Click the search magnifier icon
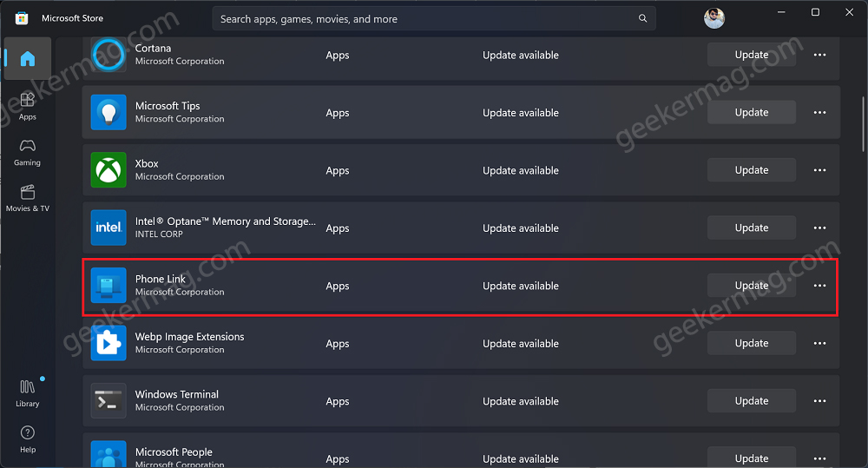The width and height of the screenshot is (868, 468). (642, 18)
